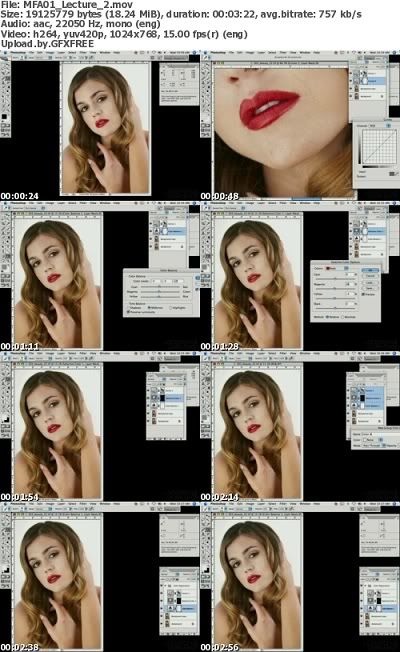Click Load button in Selective Color dialog
The image size is (400, 652).
[370, 283]
